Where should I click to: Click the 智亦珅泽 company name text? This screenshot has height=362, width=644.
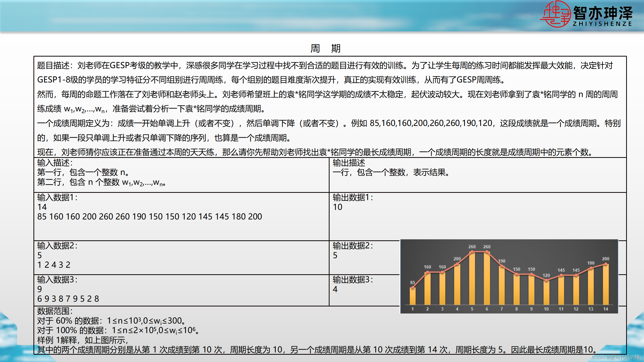coord(603,13)
